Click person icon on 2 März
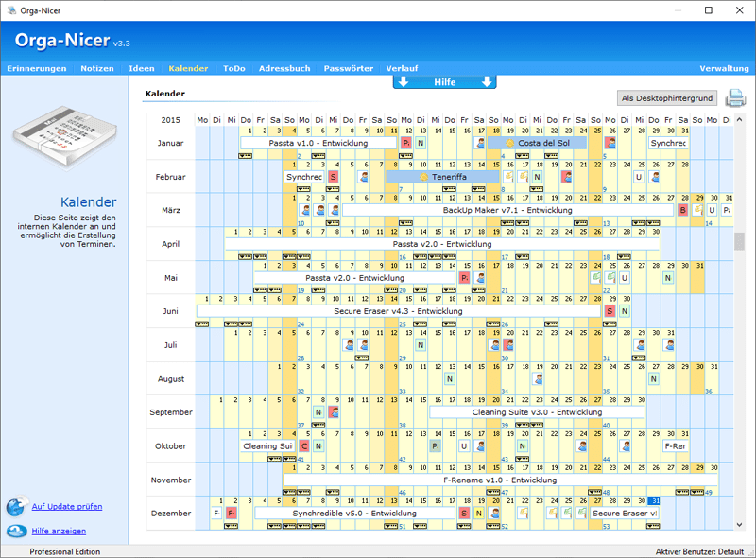The width and height of the screenshot is (756, 558). click(x=305, y=210)
